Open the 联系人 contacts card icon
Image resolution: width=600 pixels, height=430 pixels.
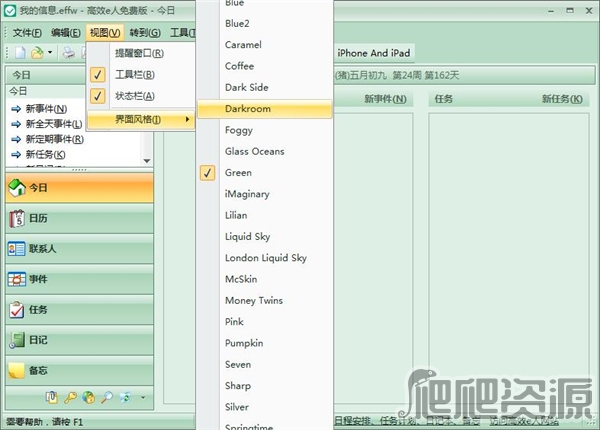coord(16,249)
